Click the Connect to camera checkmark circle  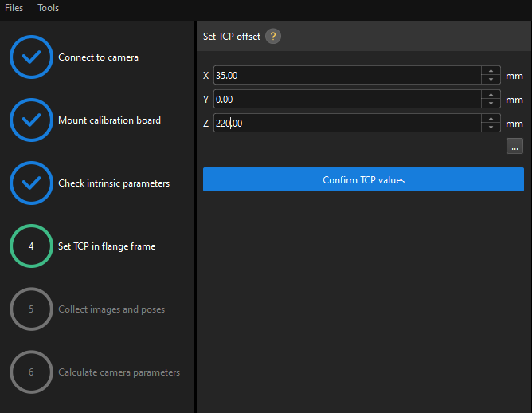pos(31,57)
